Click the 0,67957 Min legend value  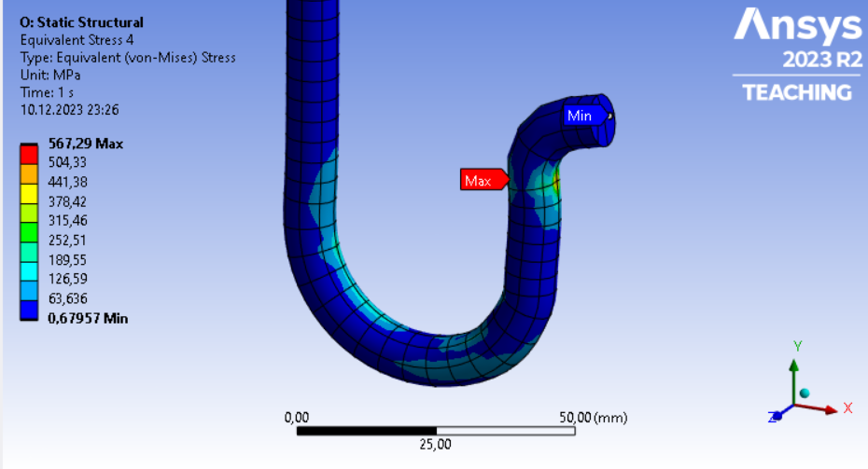88,318
